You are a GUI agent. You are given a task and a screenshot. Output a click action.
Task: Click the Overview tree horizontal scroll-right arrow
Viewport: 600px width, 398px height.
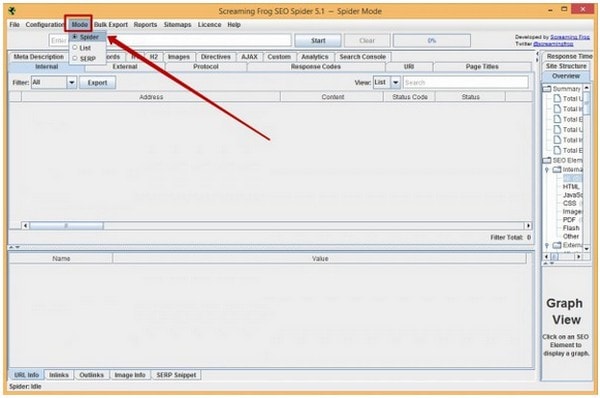pyautogui.click(x=578, y=256)
